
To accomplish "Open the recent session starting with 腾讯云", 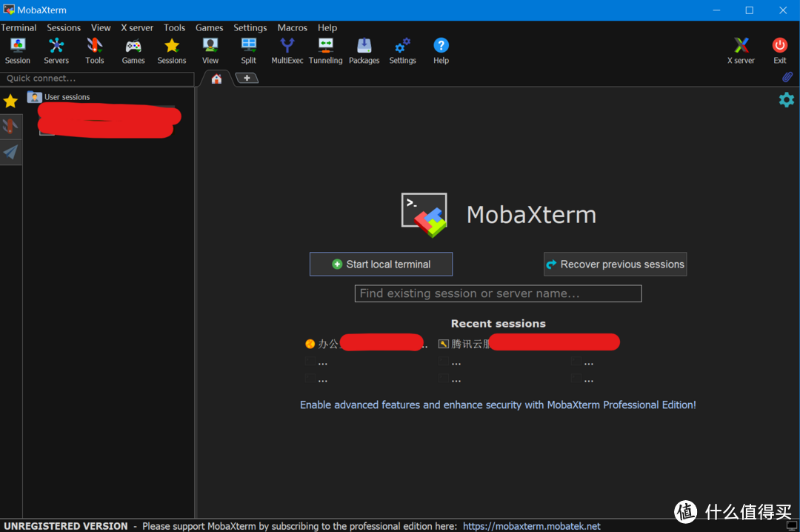I will (x=529, y=344).
